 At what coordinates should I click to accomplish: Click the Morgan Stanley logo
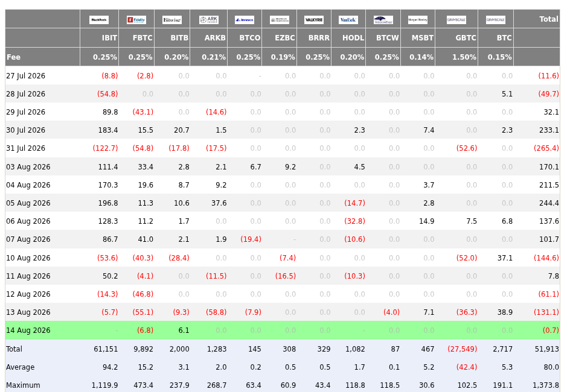point(418,19)
